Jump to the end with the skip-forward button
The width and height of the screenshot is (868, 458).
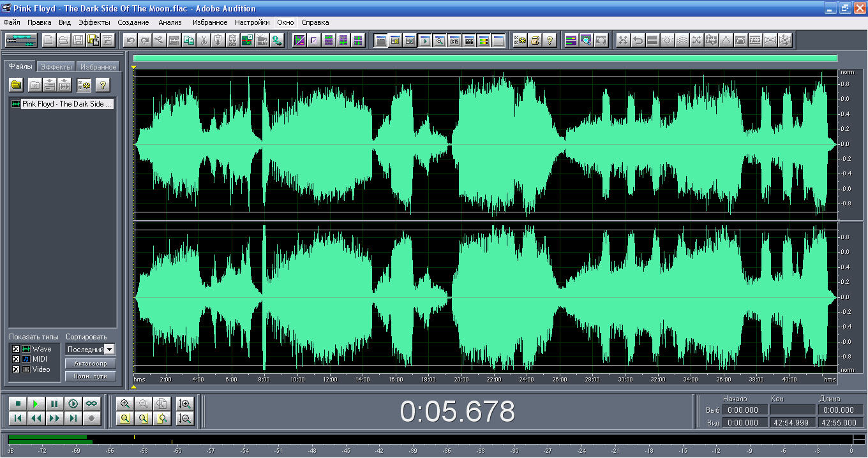pos(73,418)
